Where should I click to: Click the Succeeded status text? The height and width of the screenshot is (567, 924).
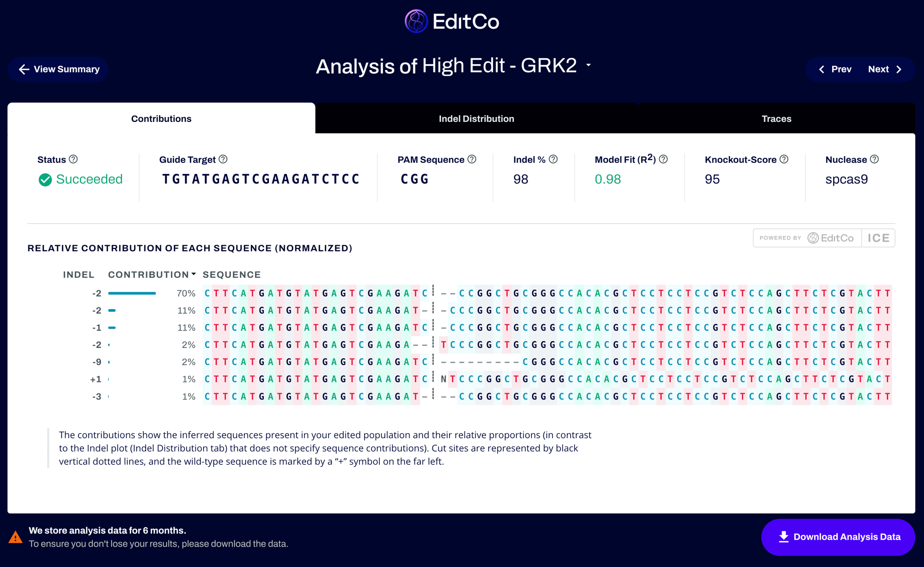(89, 179)
